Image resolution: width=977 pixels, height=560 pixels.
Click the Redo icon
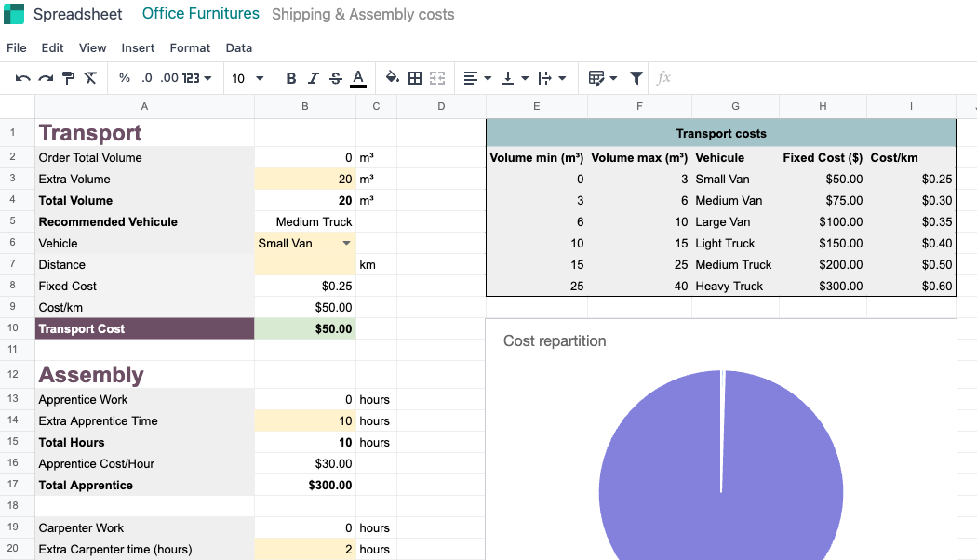pos(46,78)
